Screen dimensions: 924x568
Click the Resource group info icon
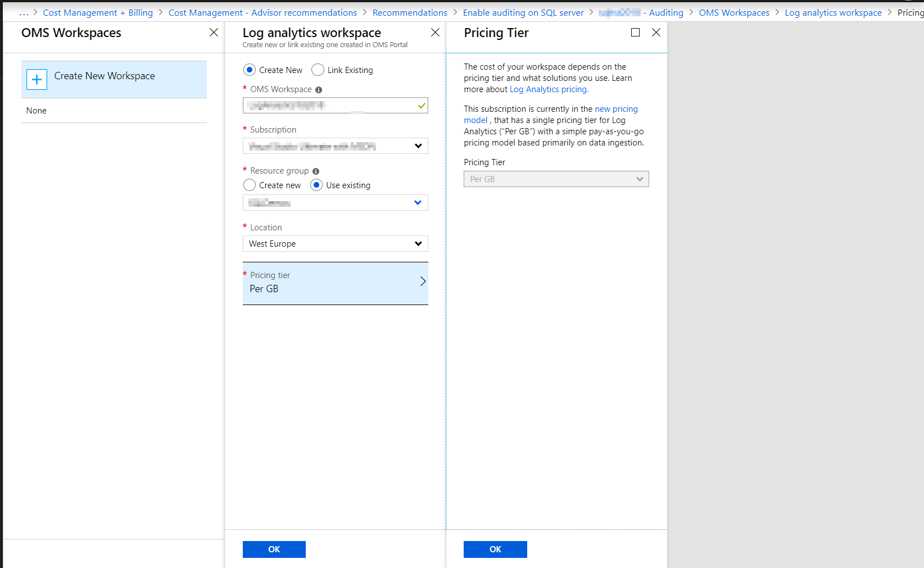point(316,171)
